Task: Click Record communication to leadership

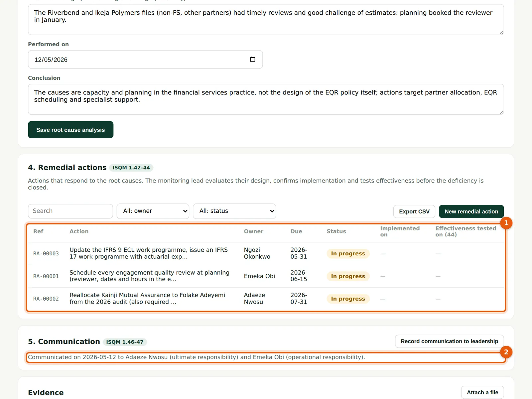Action: coord(449,341)
